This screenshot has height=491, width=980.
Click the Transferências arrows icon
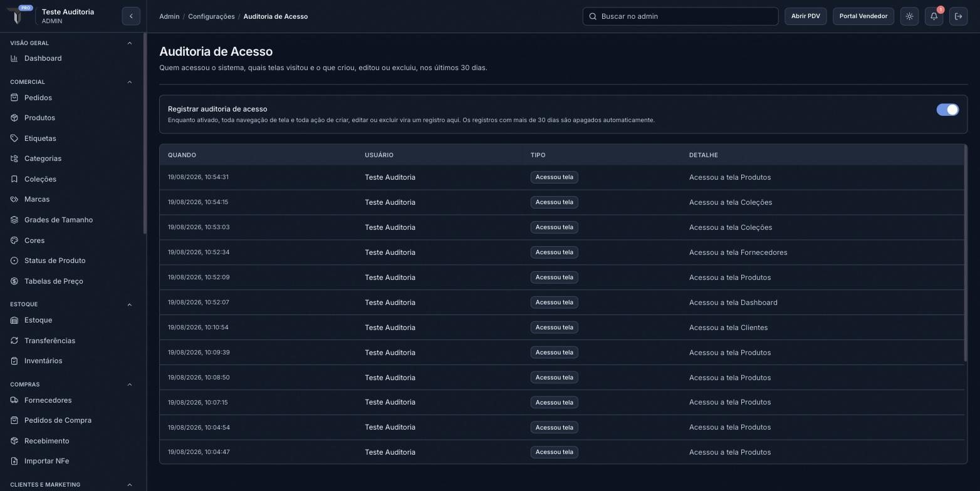14,341
